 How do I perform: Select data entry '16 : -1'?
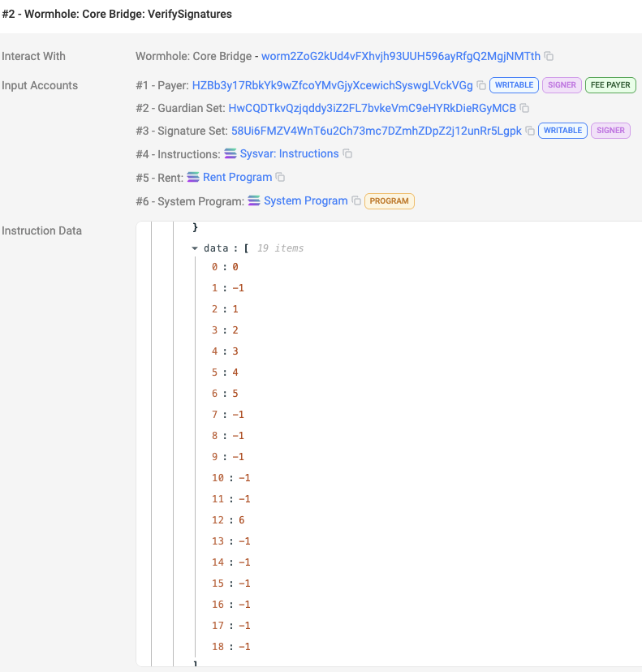(231, 605)
